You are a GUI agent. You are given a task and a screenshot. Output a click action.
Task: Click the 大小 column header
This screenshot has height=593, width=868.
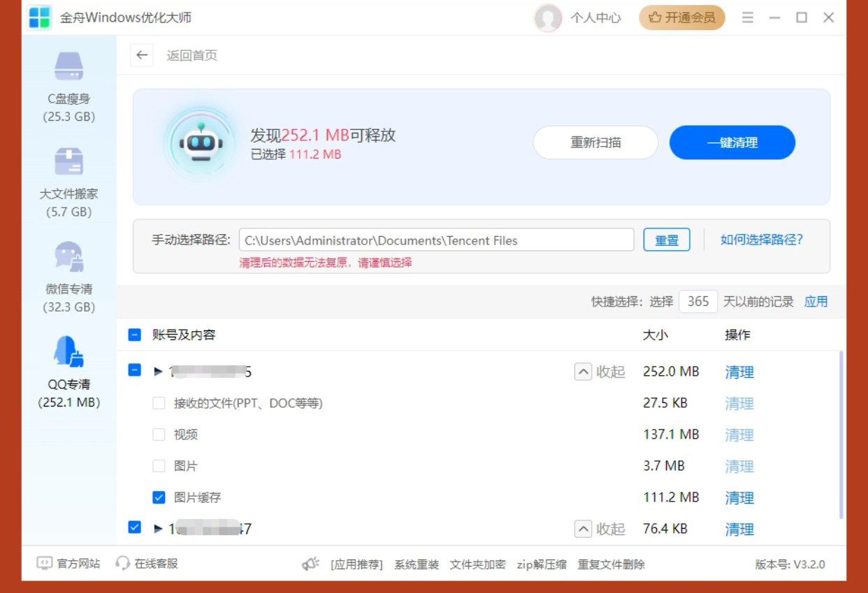655,335
